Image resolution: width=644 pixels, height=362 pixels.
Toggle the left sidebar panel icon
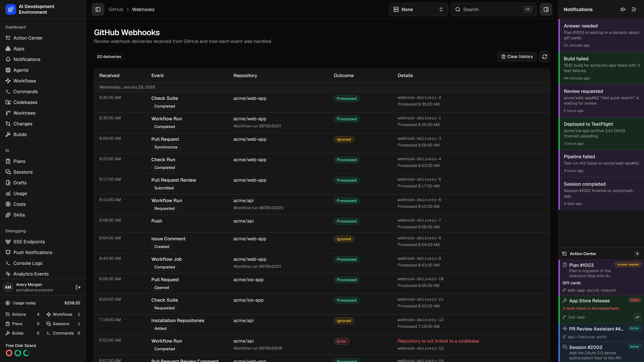pyautogui.click(x=98, y=10)
